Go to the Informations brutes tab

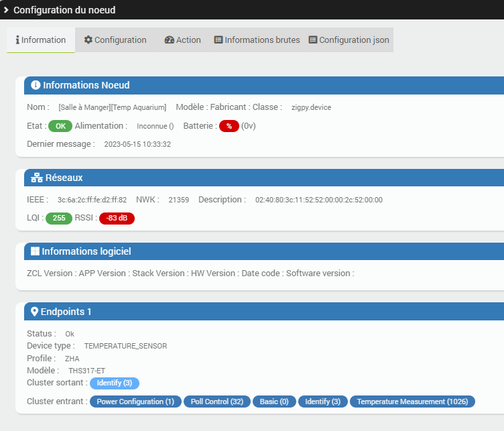257,40
